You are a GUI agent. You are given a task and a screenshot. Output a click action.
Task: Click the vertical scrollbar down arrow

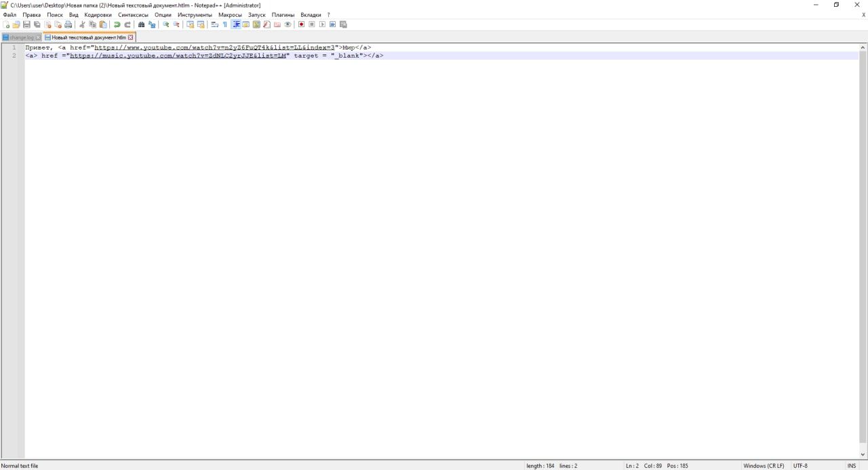pyautogui.click(x=863, y=454)
